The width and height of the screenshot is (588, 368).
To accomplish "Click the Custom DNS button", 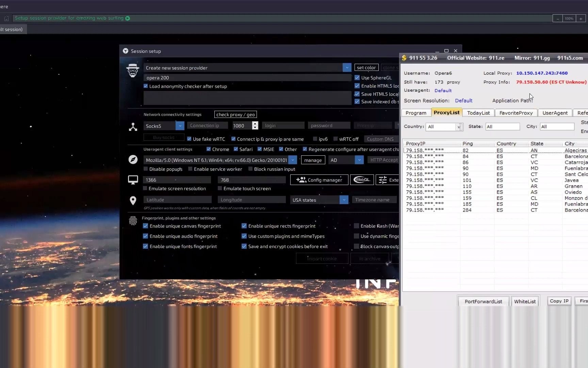I will pos(380,139).
